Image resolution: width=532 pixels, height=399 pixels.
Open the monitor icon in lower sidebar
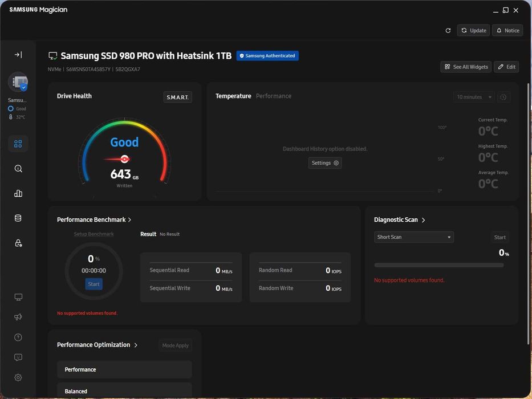(18, 297)
